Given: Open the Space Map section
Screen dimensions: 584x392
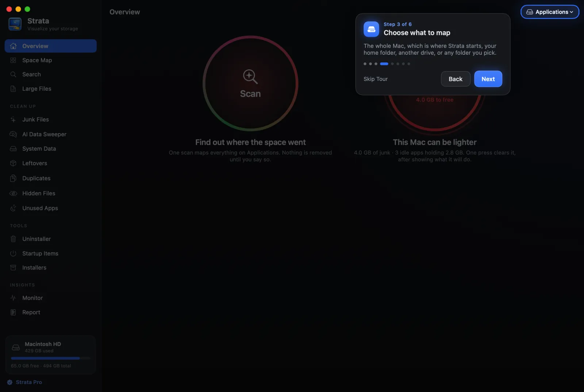Looking at the screenshot, I should [x=51, y=60].
